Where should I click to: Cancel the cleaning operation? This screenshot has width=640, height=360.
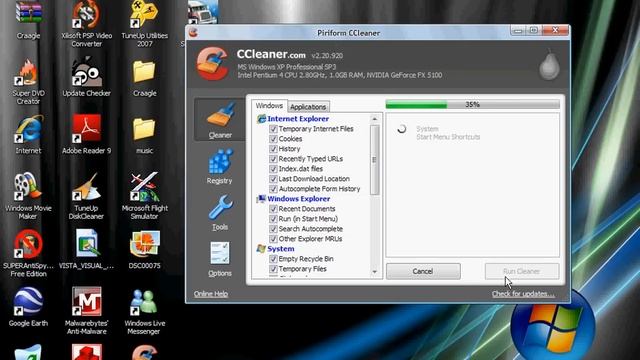coord(423,271)
